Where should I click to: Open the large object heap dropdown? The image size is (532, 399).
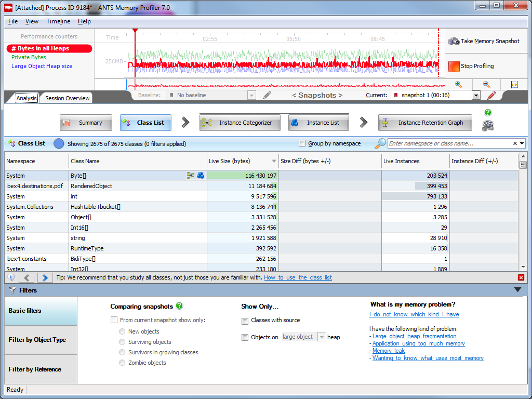[x=321, y=337]
